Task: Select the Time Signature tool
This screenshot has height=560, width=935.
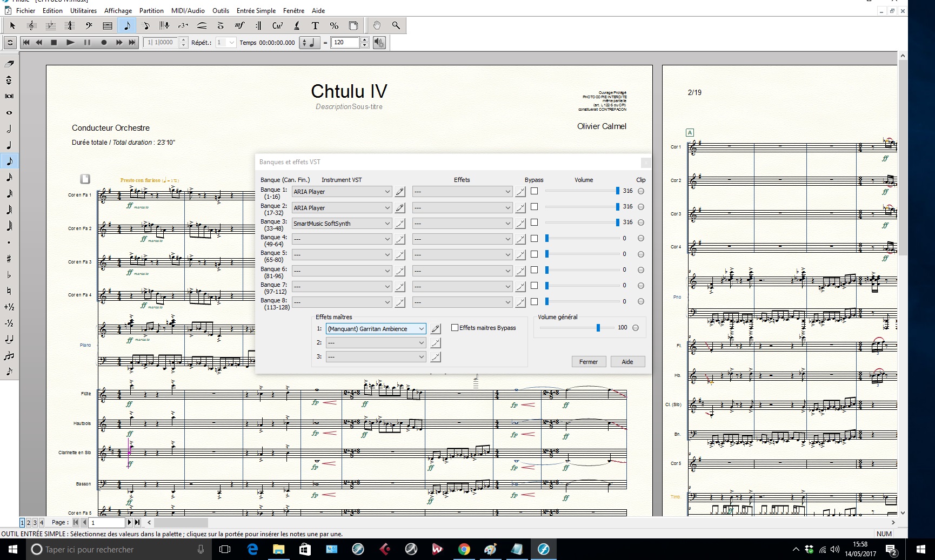Action: (x=69, y=25)
